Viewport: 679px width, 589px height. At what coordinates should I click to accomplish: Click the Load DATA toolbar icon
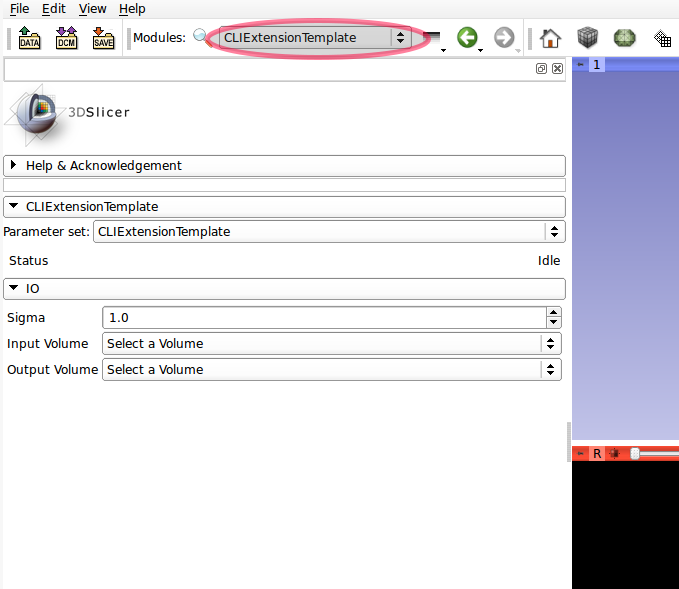point(29,38)
